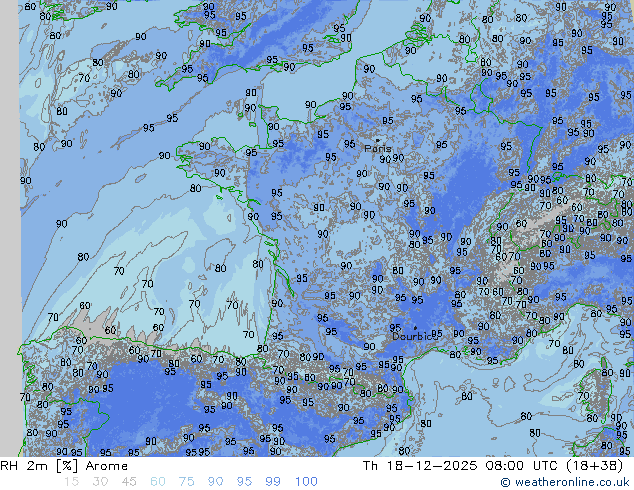Pick the 90 value in the color legend

pyautogui.click(x=215, y=482)
